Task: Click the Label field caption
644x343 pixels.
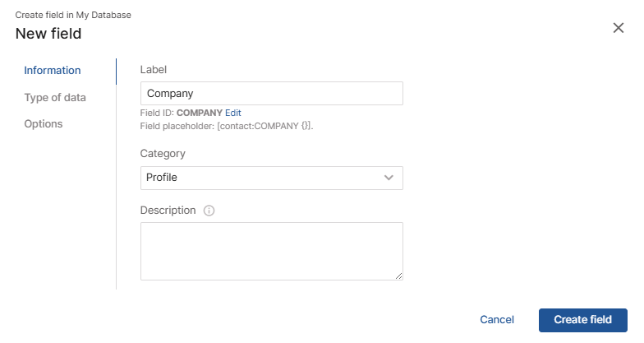Action: 154,70
